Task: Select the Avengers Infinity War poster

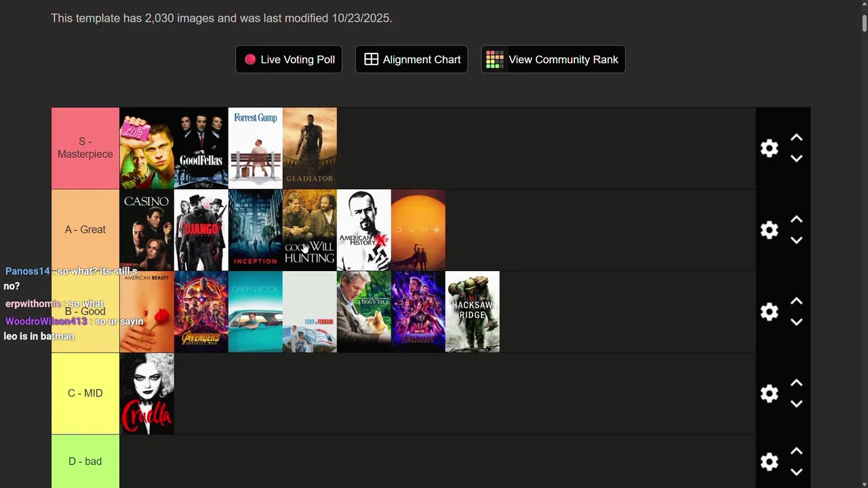Action: 201,312
